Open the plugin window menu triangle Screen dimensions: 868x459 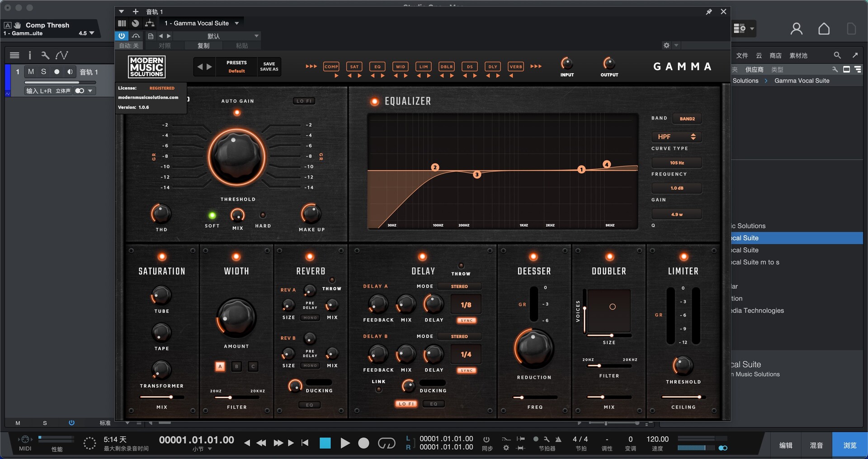121,12
